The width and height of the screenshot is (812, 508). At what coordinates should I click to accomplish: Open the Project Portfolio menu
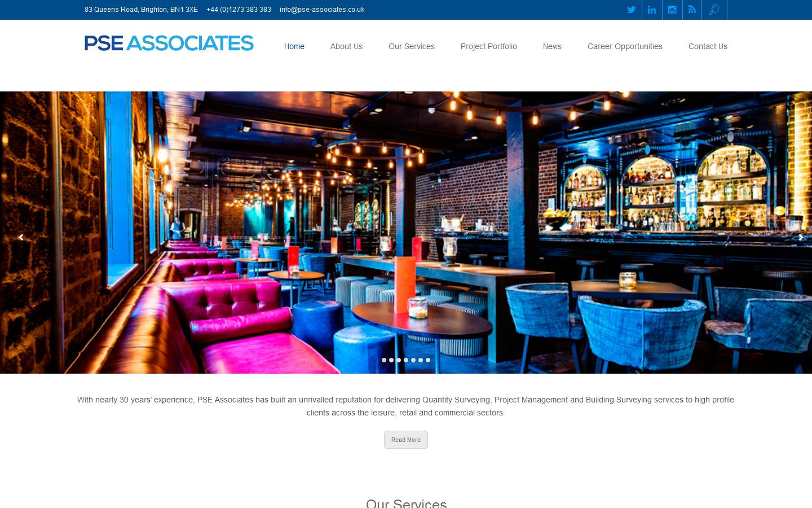point(489,46)
